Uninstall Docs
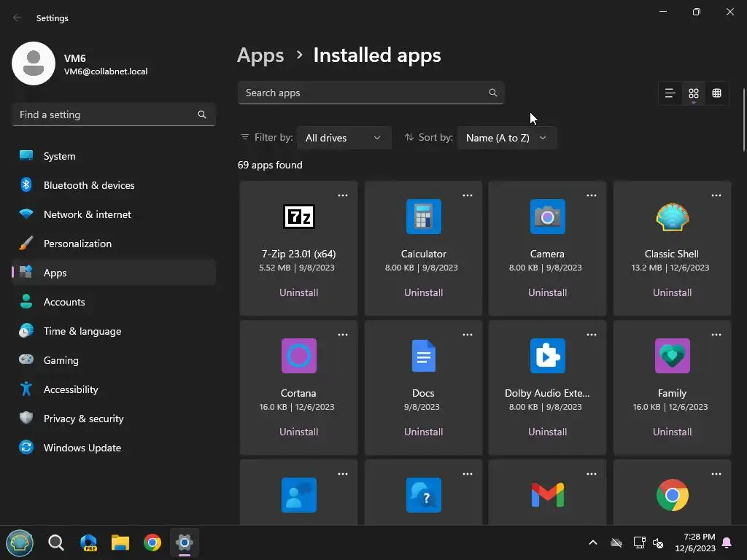 [424, 432]
